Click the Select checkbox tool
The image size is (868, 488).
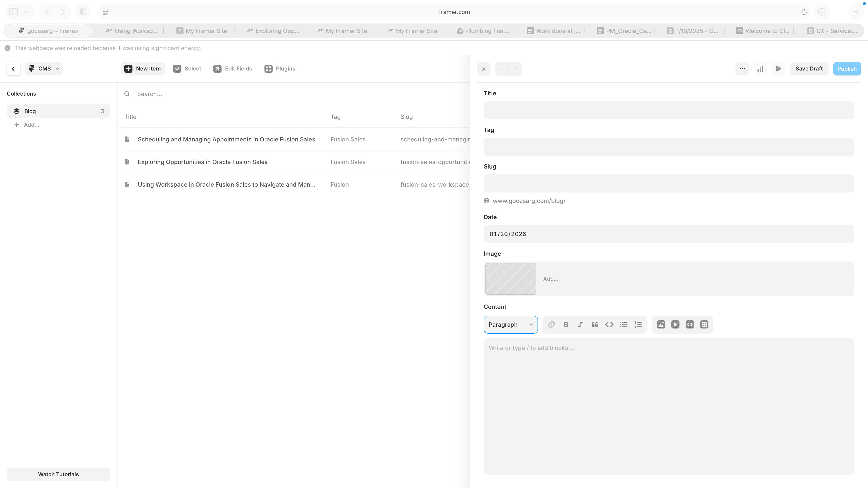[x=187, y=69]
